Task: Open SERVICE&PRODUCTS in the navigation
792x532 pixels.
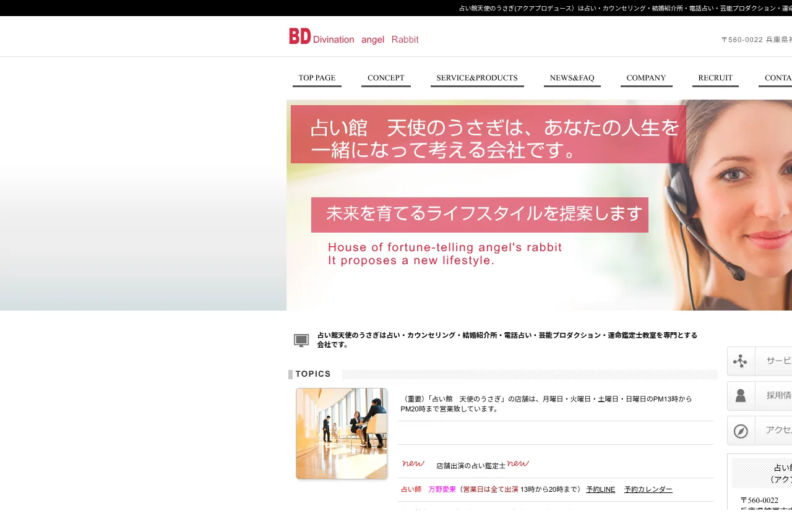Action: click(477, 78)
